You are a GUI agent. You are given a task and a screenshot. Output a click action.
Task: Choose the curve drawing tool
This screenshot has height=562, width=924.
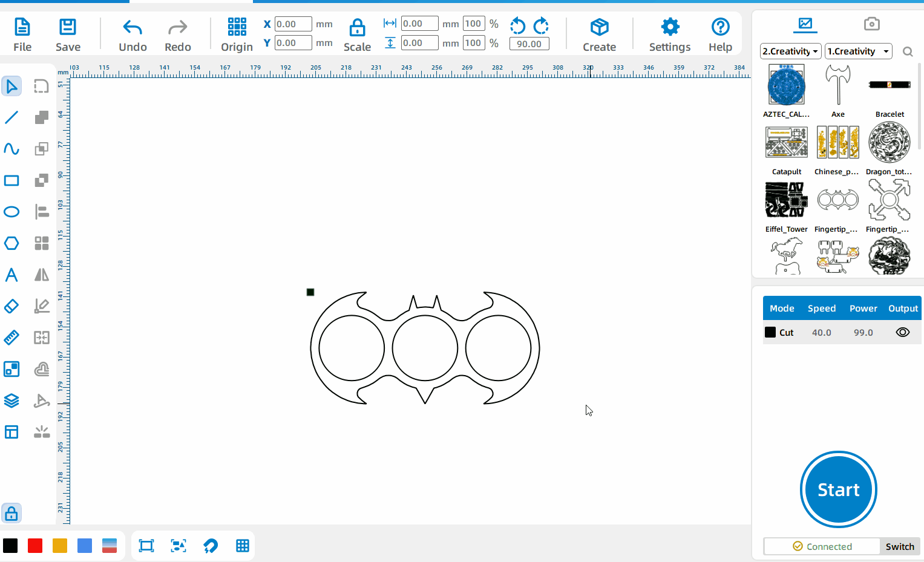[x=11, y=149]
